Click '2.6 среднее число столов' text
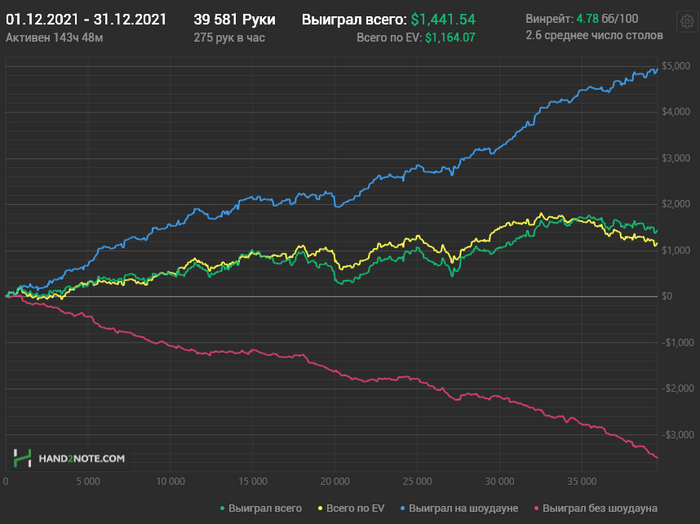Viewport: 700px width, 524px height. pos(594,35)
